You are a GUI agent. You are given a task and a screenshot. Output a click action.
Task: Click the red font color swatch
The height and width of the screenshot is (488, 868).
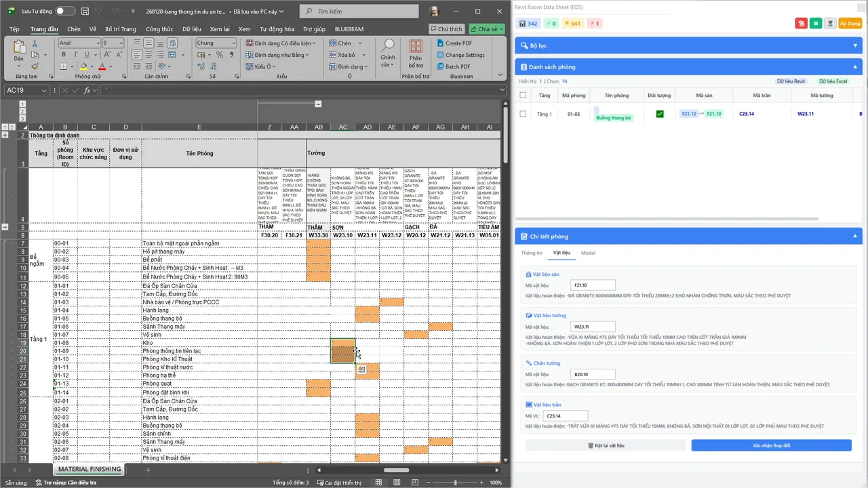[102, 66]
